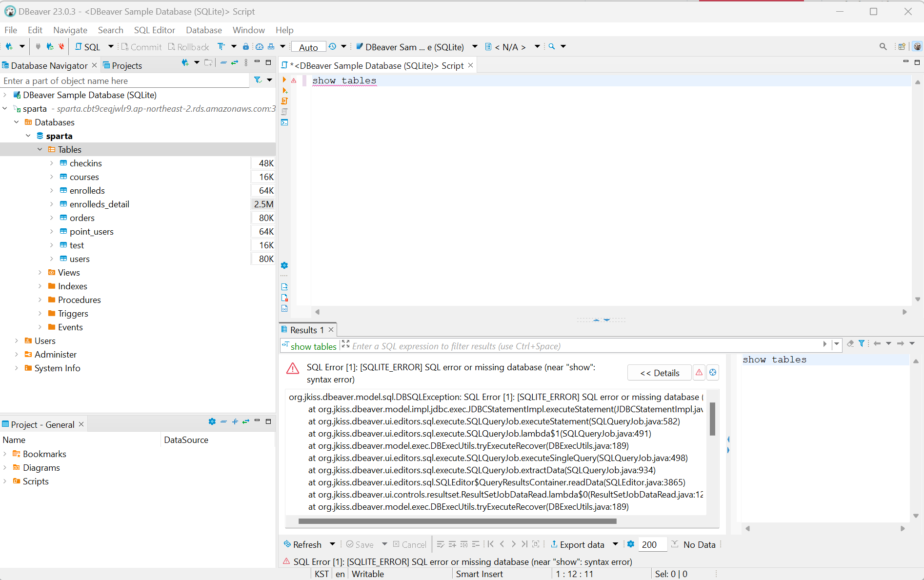Click the blue target button beside Details
The image size is (924, 580).
point(713,373)
